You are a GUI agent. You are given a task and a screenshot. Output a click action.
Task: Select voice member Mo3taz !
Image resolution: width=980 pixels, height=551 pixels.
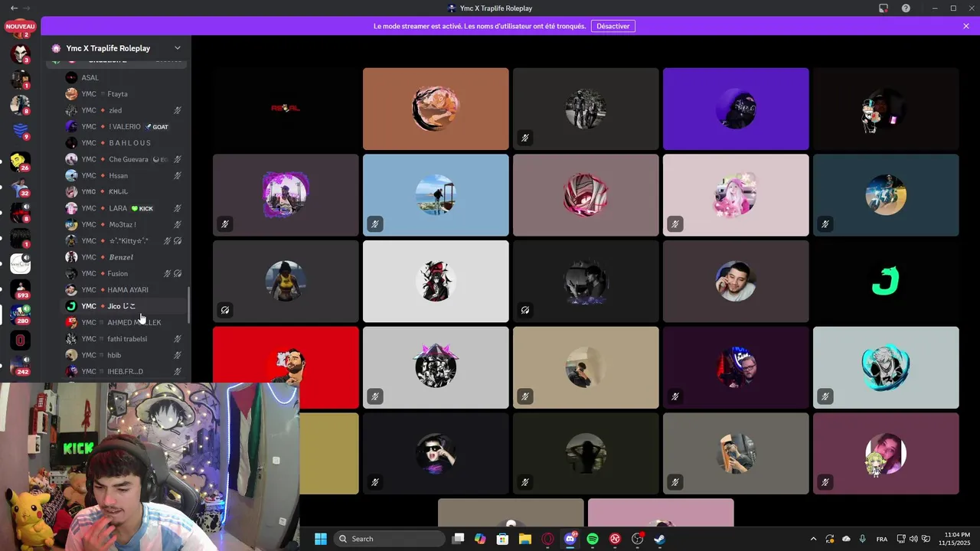(x=123, y=224)
